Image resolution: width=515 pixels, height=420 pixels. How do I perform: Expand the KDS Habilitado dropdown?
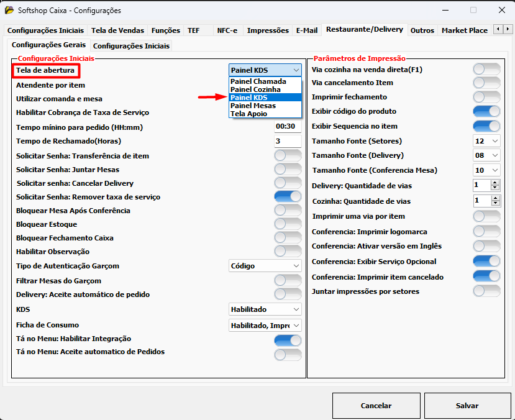point(265,309)
